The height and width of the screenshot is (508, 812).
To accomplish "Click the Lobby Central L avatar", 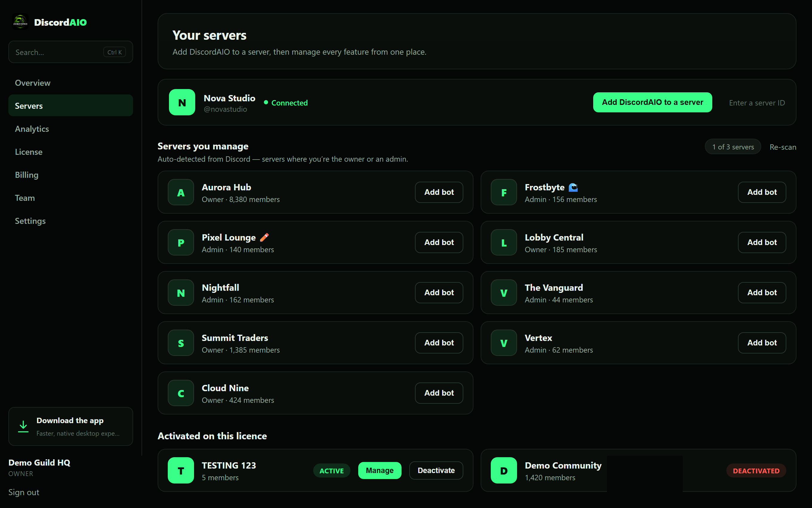I will pyautogui.click(x=504, y=242).
